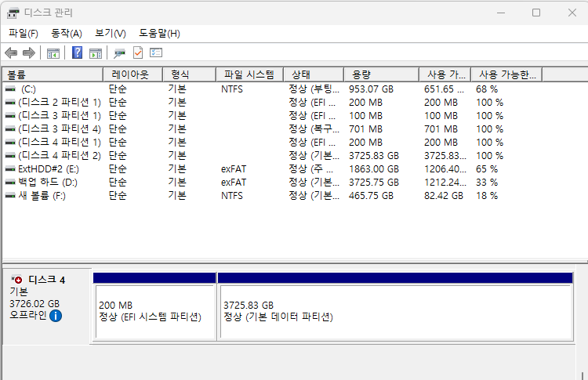Click the Disk 4 offline drive icon
Image resolution: width=588 pixels, height=380 pixels.
tap(17, 279)
